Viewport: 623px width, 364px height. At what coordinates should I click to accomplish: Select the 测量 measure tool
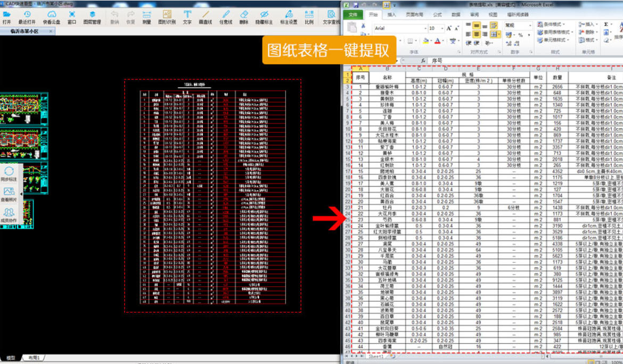coord(147,17)
